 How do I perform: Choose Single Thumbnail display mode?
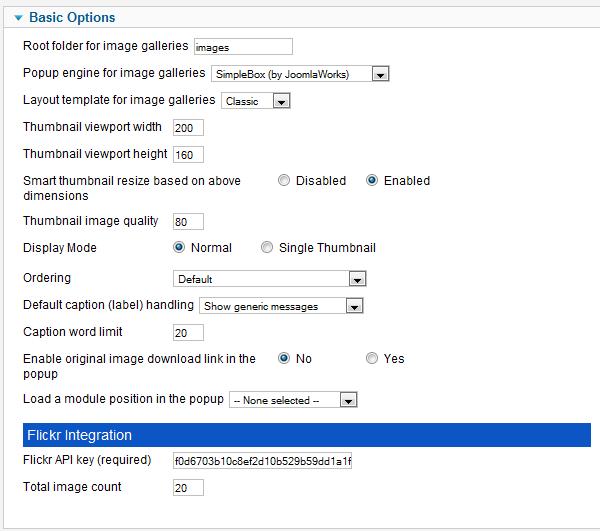(267, 248)
